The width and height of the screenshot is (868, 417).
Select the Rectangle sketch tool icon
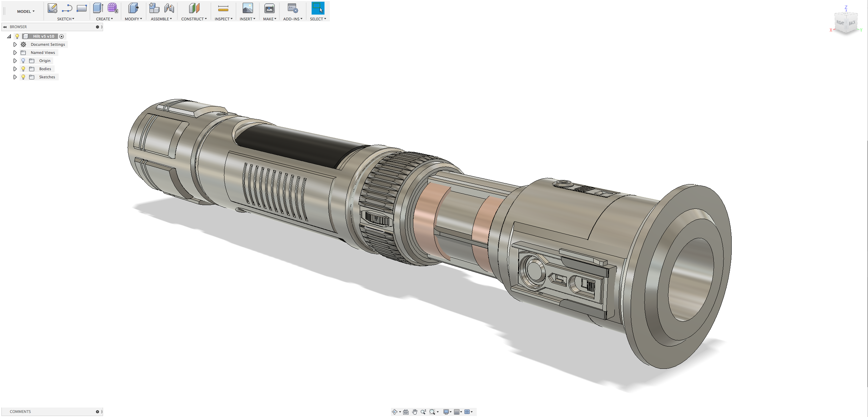click(x=82, y=8)
